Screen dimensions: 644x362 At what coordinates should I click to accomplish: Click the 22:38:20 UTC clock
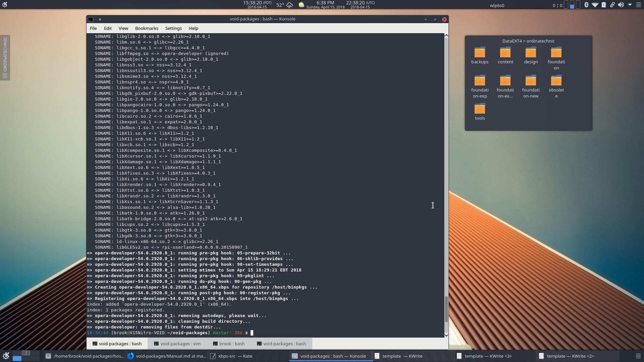point(360,5)
